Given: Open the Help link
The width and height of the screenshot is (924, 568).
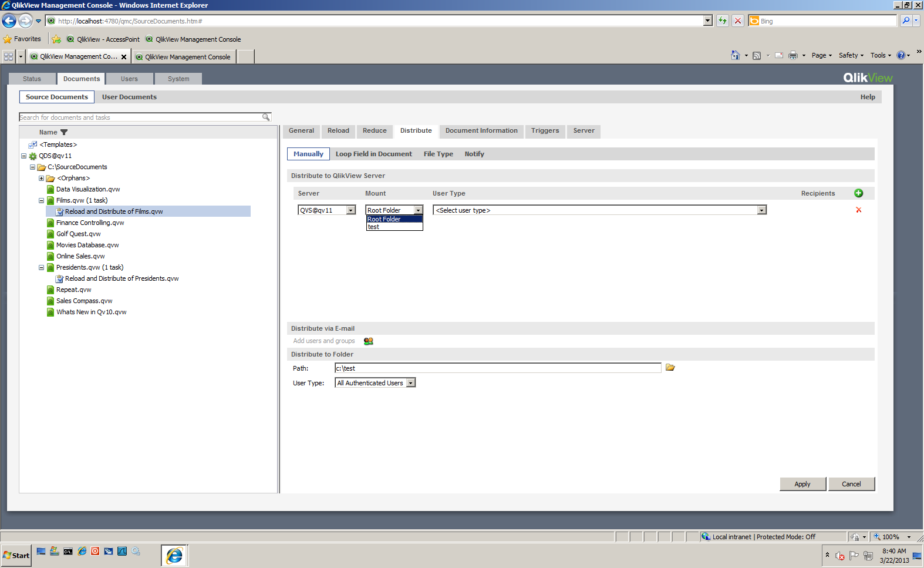Looking at the screenshot, I should (868, 97).
